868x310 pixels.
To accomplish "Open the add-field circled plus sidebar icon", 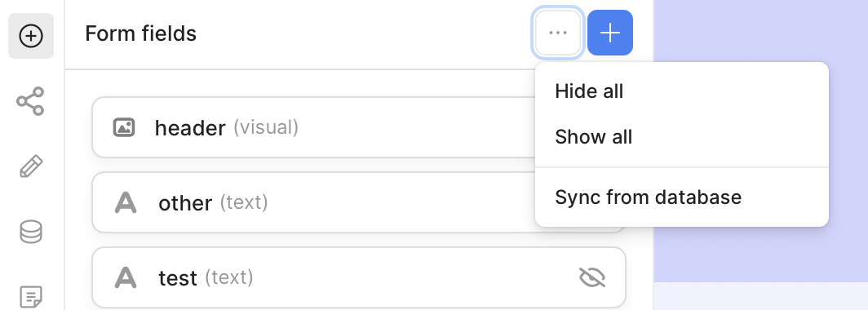I will [31, 36].
